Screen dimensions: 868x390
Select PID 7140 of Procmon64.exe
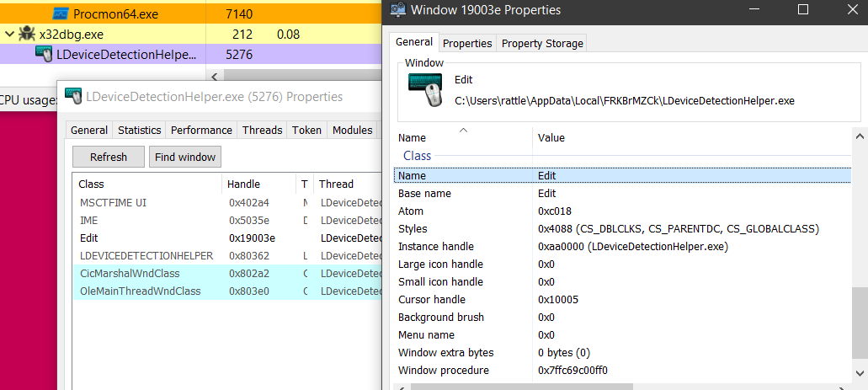point(239,13)
